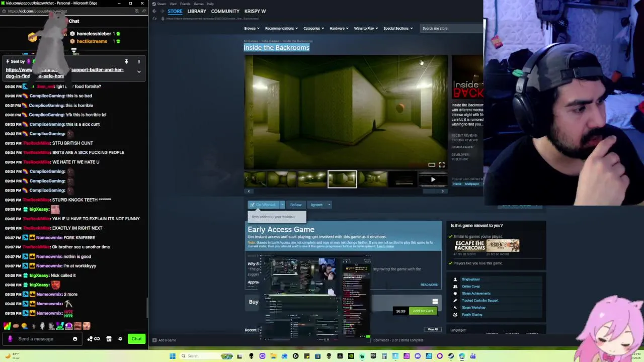The image size is (644, 362).
Task: Click the green Chat send button
Action: click(136, 339)
